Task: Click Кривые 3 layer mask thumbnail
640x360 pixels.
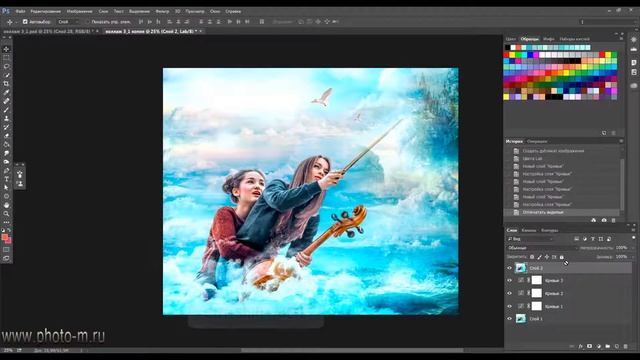Action: 537,280
